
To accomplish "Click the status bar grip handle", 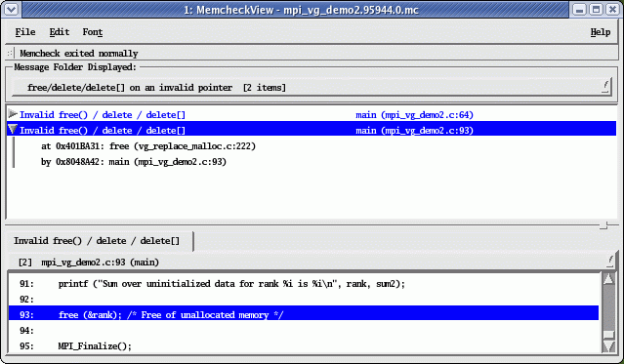I will point(10,54).
